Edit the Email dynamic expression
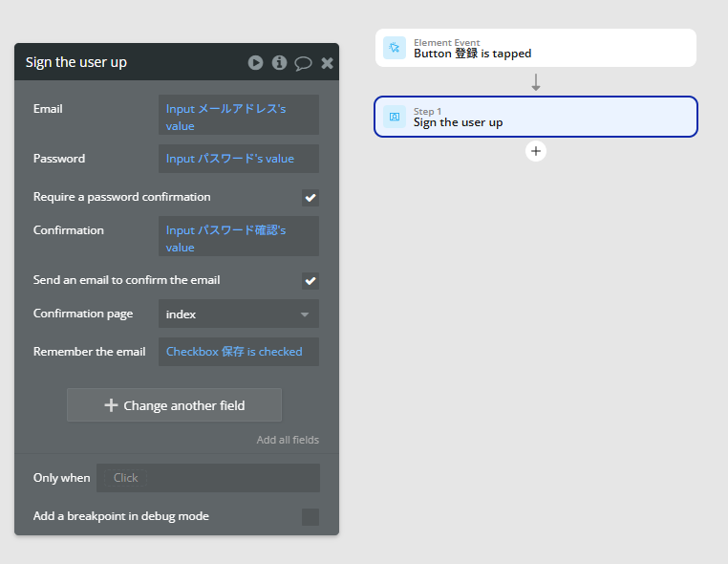 point(239,115)
